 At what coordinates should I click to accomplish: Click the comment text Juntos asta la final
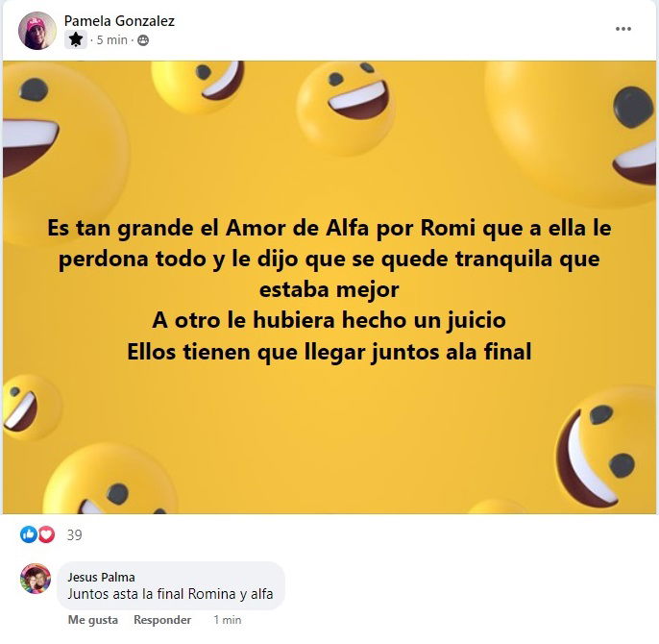point(170,593)
